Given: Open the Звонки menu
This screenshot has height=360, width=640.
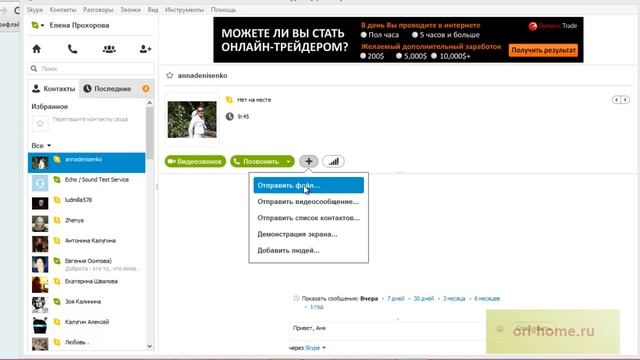Looking at the screenshot, I should tap(131, 10).
